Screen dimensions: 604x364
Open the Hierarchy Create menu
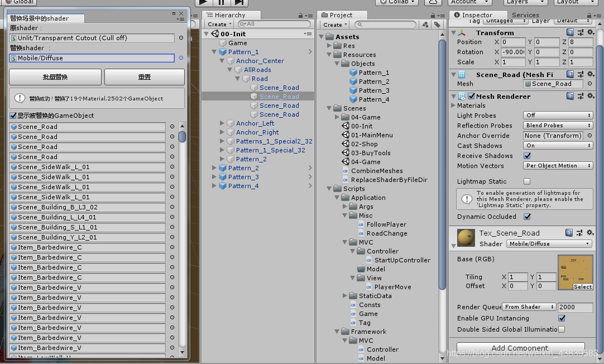click(x=219, y=24)
